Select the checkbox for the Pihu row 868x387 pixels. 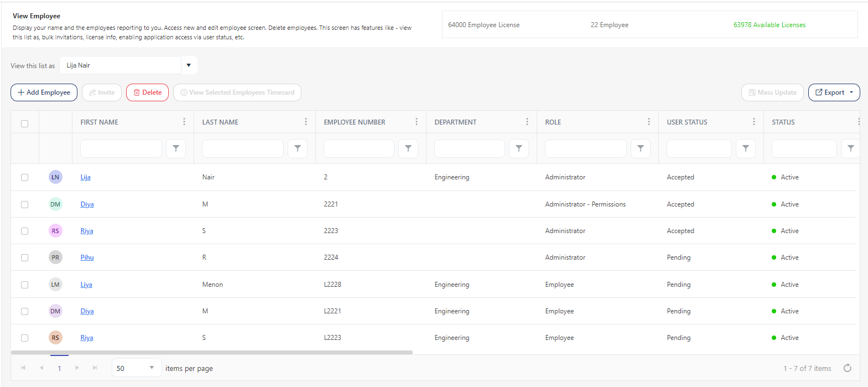click(x=25, y=257)
